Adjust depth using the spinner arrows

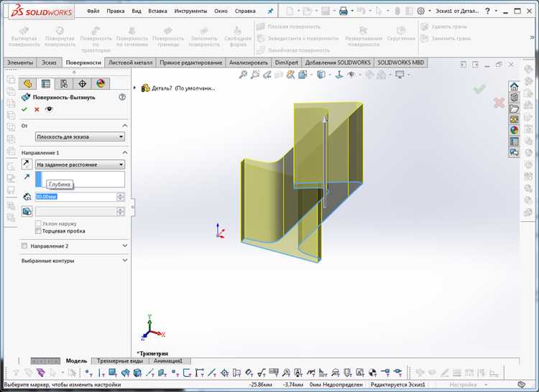[x=121, y=197]
